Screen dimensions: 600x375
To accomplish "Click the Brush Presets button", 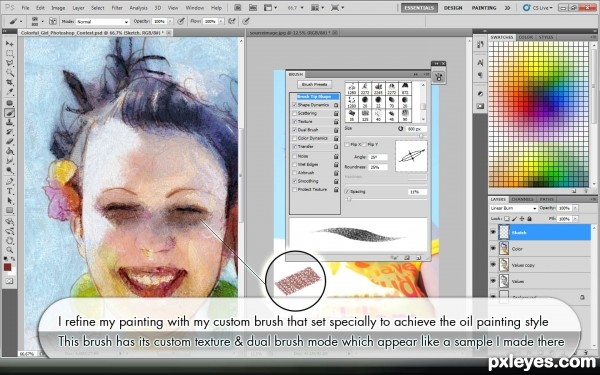I will pyautogui.click(x=314, y=85).
